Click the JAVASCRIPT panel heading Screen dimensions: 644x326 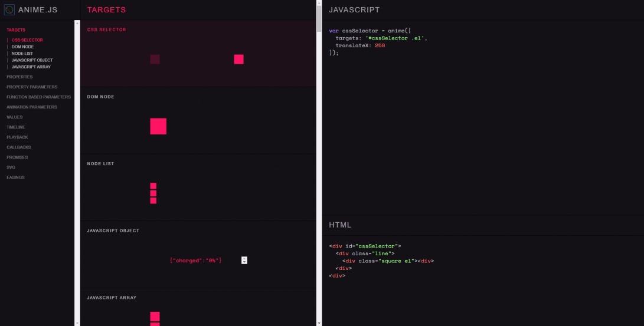(x=354, y=10)
